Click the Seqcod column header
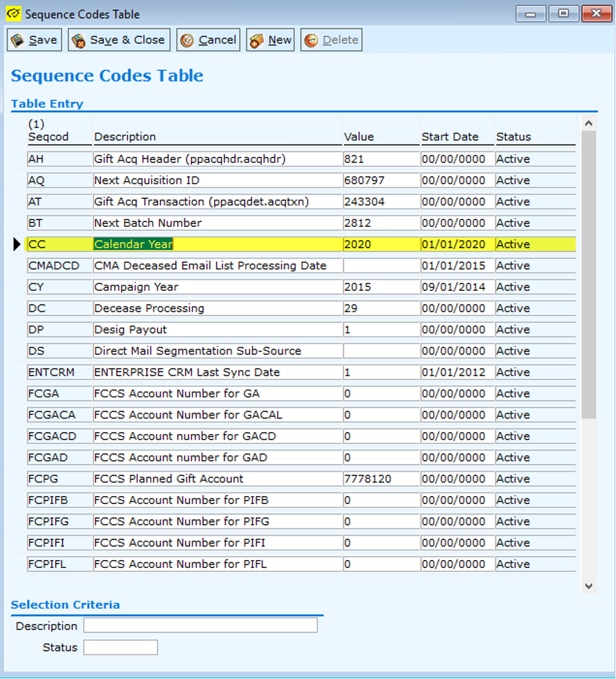616x679 pixels. click(x=48, y=137)
